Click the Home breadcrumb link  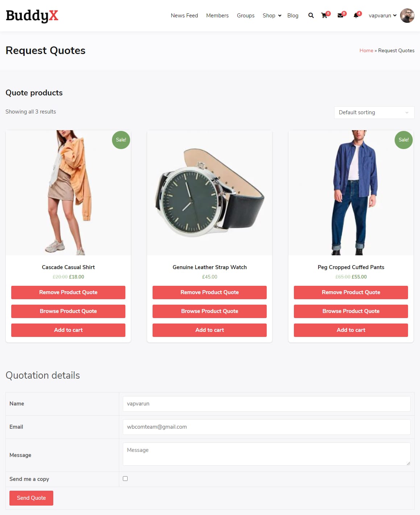point(366,50)
